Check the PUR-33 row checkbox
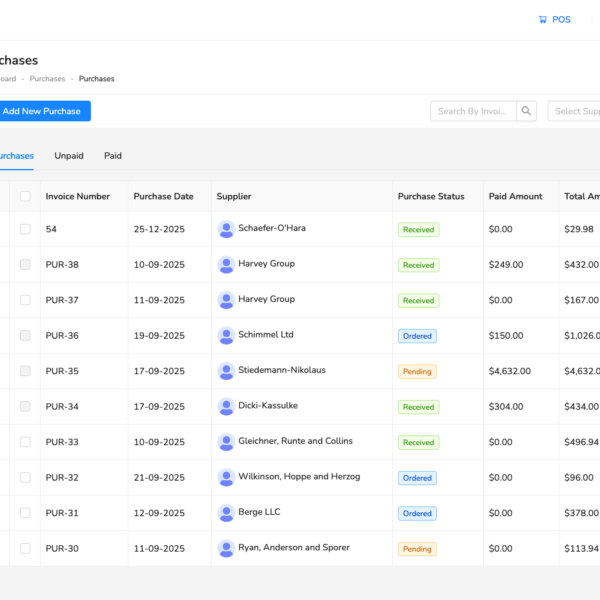 click(25, 442)
